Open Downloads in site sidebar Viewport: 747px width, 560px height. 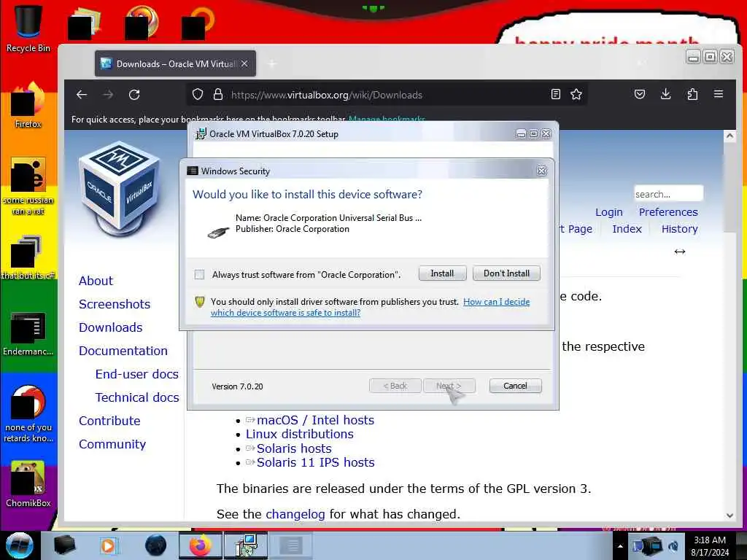click(x=111, y=327)
